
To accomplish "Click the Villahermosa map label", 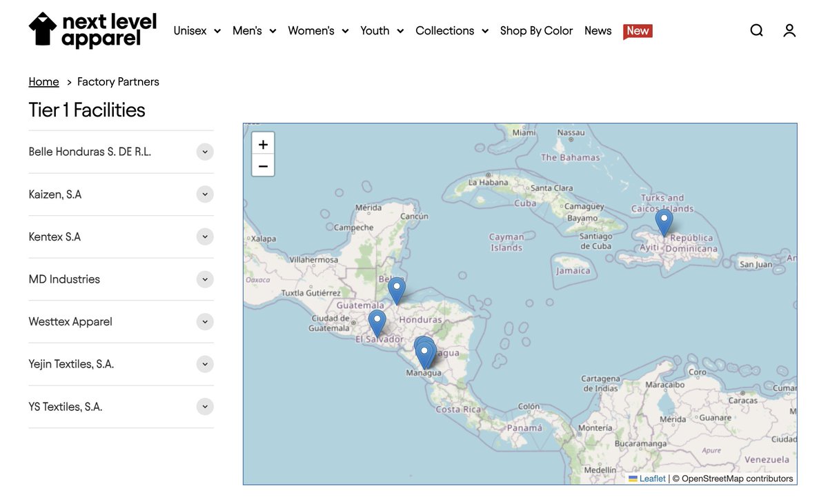I will [x=314, y=260].
